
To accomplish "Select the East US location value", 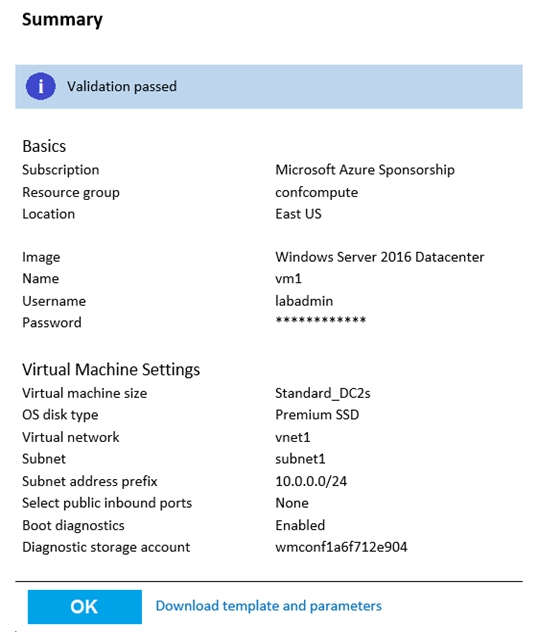I will [x=298, y=214].
